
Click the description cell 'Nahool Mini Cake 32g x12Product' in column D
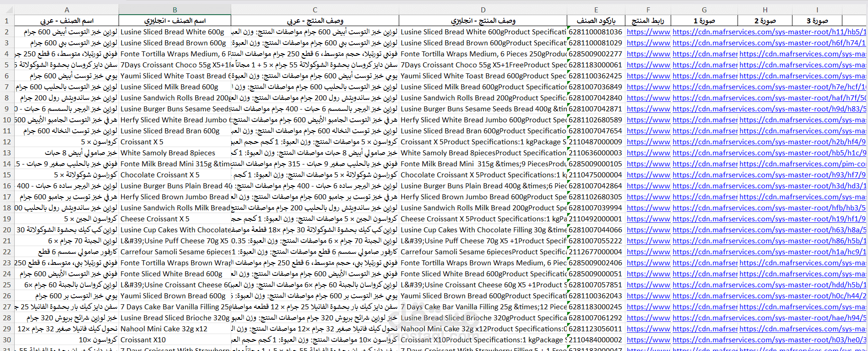pyautogui.click(x=483, y=329)
